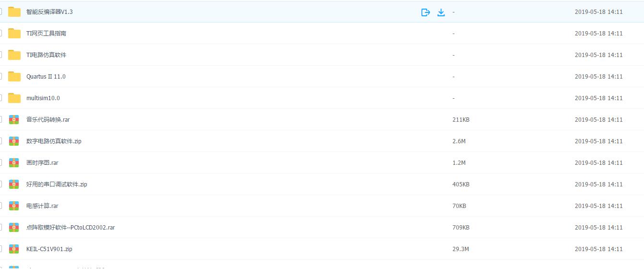The height and width of the screenshot is (277, 644).
Task: Click the TI网页工具指南 folder icon
Action: (x=14, y=34)
